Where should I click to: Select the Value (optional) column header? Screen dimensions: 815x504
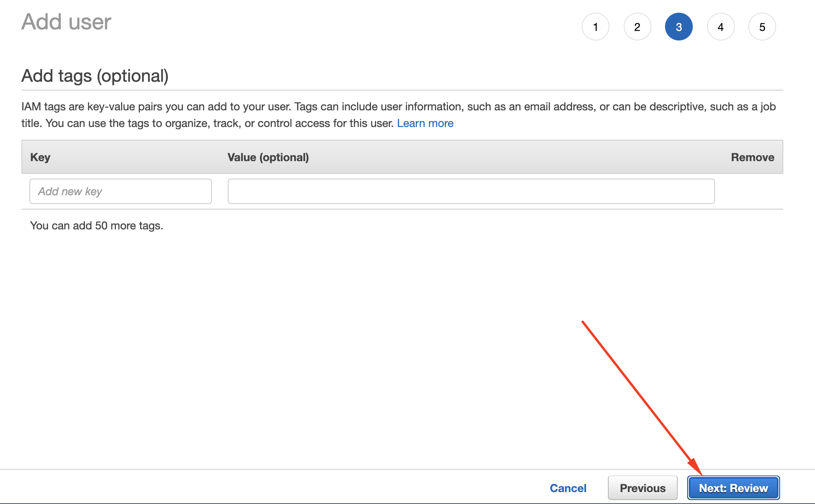268,157
